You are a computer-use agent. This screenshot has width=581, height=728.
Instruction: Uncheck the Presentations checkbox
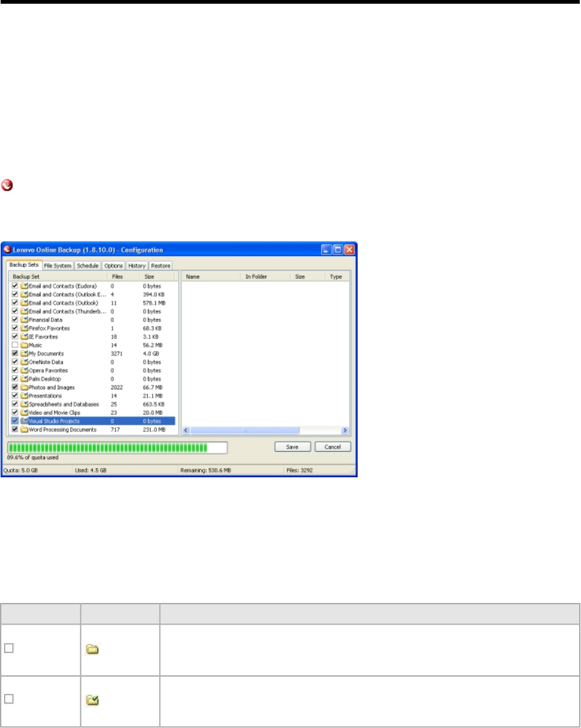point(15,395)
